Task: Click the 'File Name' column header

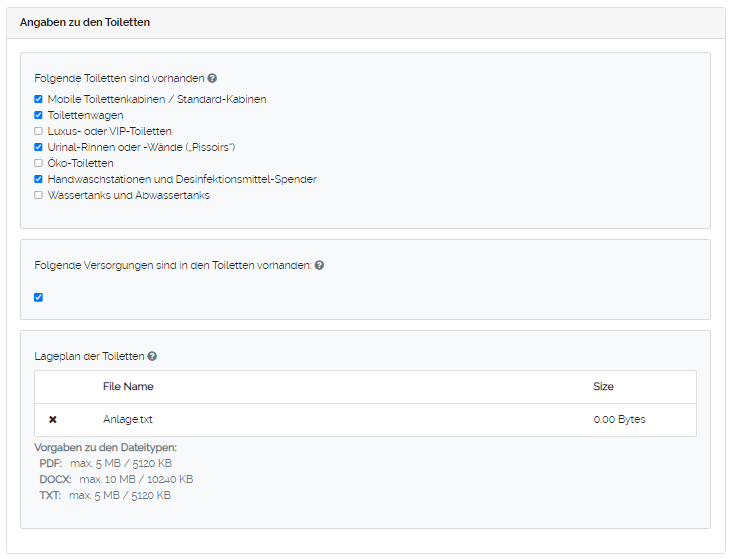Action: pyautogui.click(x=128, y=386)
